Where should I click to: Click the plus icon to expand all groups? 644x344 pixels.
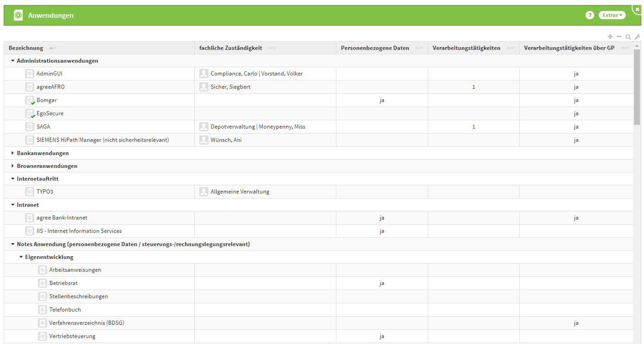tap(610, 37)
